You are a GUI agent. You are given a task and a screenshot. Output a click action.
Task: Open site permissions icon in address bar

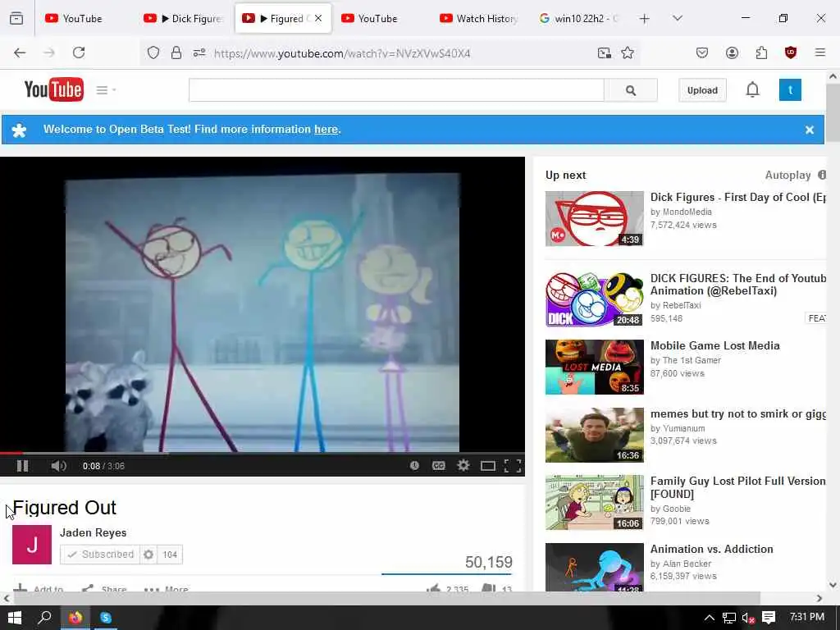point(199,52)
